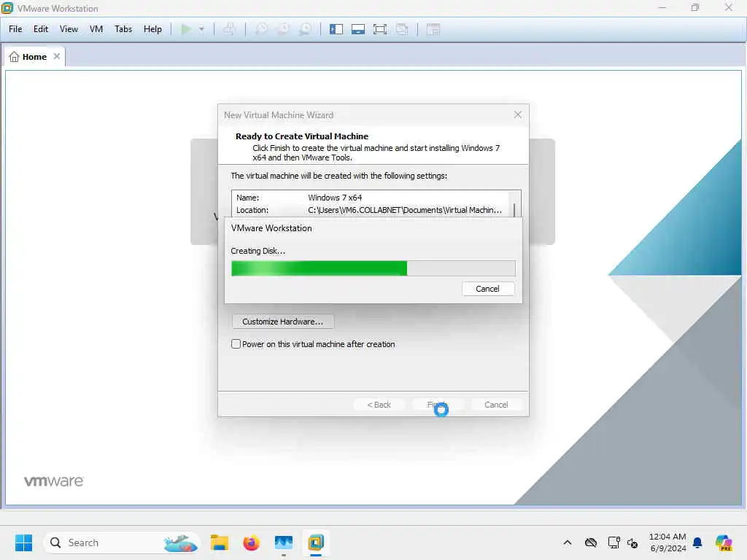Screen dimensions: 747x560
Task: Click the green power on play icon
Action: (186, 29)
